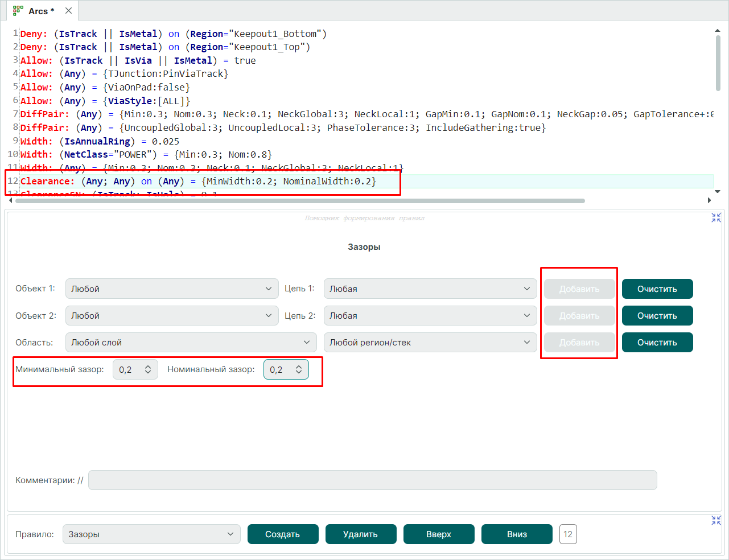Click Очистить for the Объект 1 row
729x560 pixels.
pos(657,289)
